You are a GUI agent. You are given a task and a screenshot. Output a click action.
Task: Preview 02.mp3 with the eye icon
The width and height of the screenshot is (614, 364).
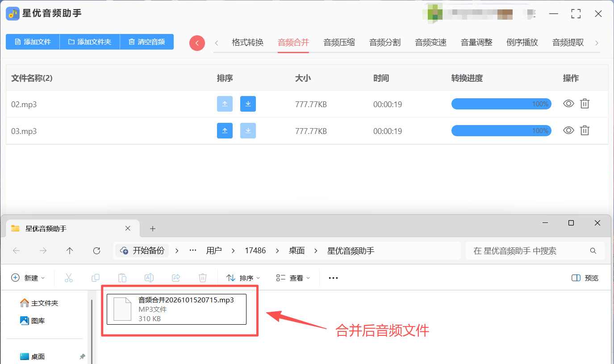coord(568,104)
